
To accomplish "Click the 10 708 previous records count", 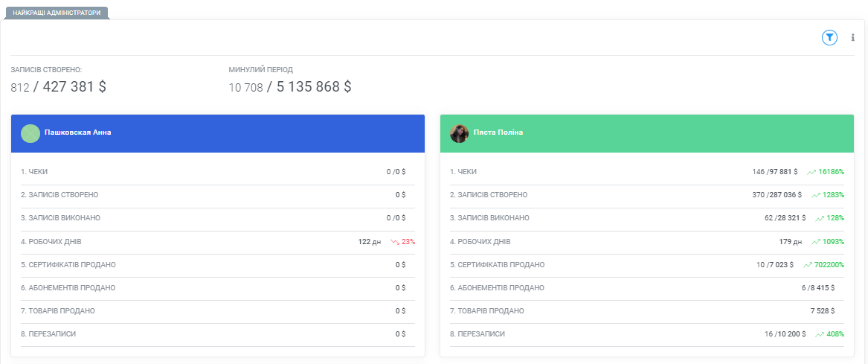I will 245,88.
